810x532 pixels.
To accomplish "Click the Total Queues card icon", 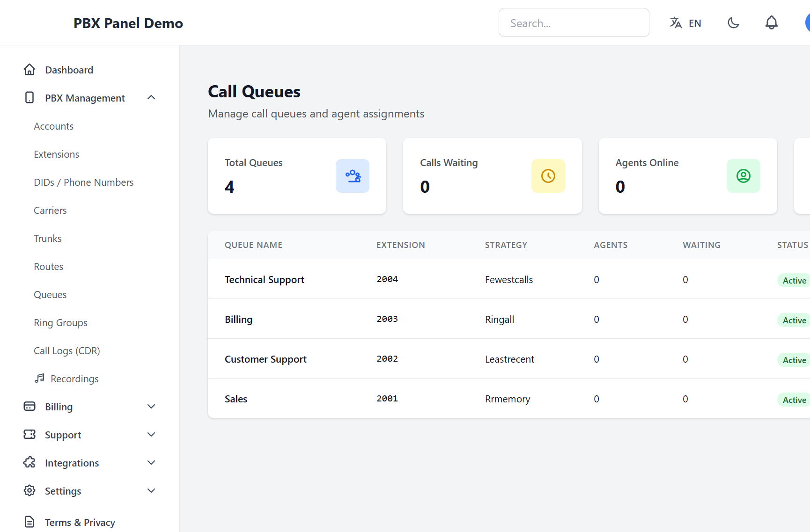I will [x=353, y=176].
